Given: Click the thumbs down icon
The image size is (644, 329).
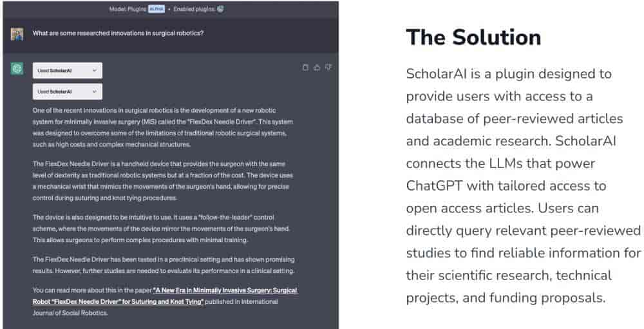Looking at the screenshot, I should [328, 68].
